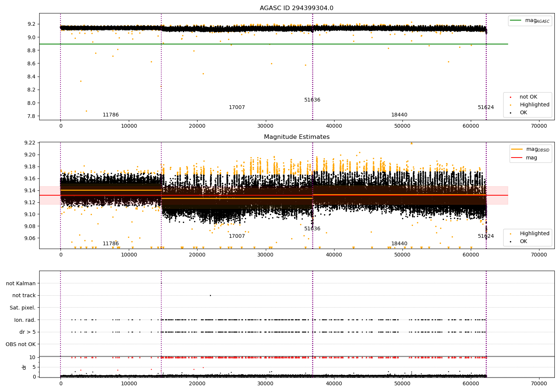The image size is (560, 392).
Task: Click the orange mag OBSID legend line
Action: (x=517, y=149)
